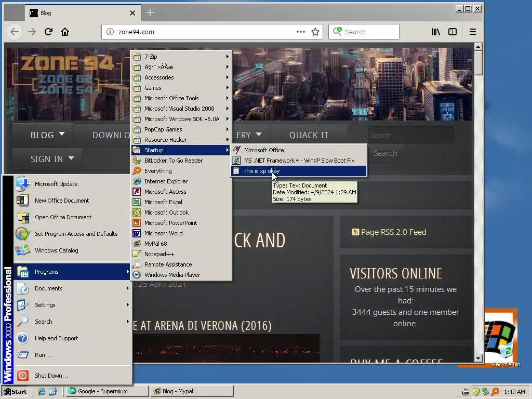This screenshot has width=532, height=399.
Task: Open Remote Assistance from Programs menu
Action: (181, 264)
